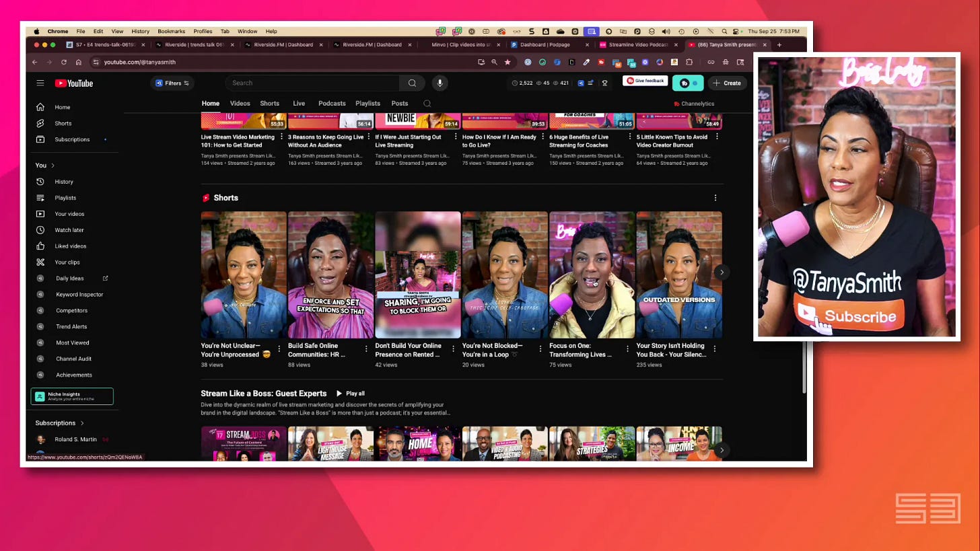Viewport: 980px width, 551px height.
Task: Open options for "Your Story Isn't Holding" short
Action: [714, 349]
